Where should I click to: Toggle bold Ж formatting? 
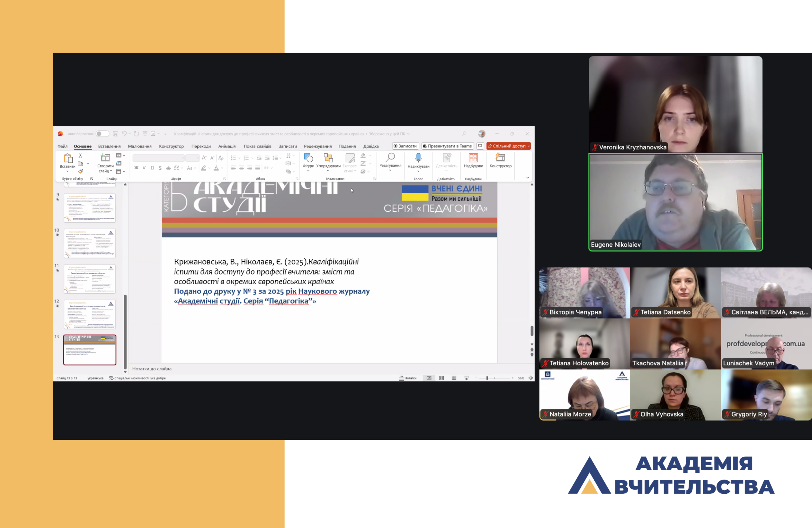(x=136, y=168)
